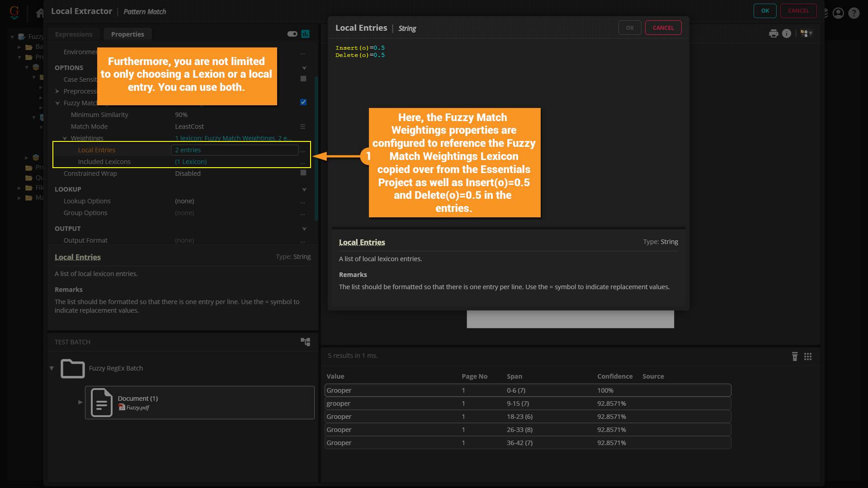This screenshot has height=488, width=868.
Task: Click the Local Entries value field
Action: point(235,150)
